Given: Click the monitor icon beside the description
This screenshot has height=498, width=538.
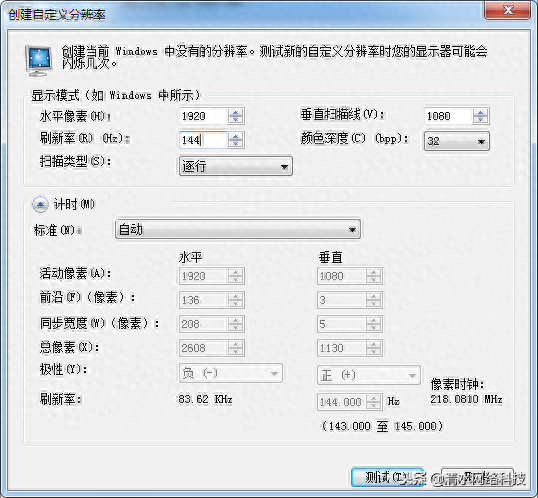Looking at the screenshot, I should (39, 60).
